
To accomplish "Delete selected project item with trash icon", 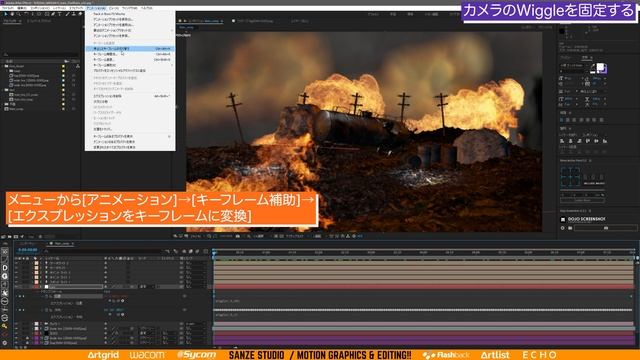I will (x=40, y=236).
